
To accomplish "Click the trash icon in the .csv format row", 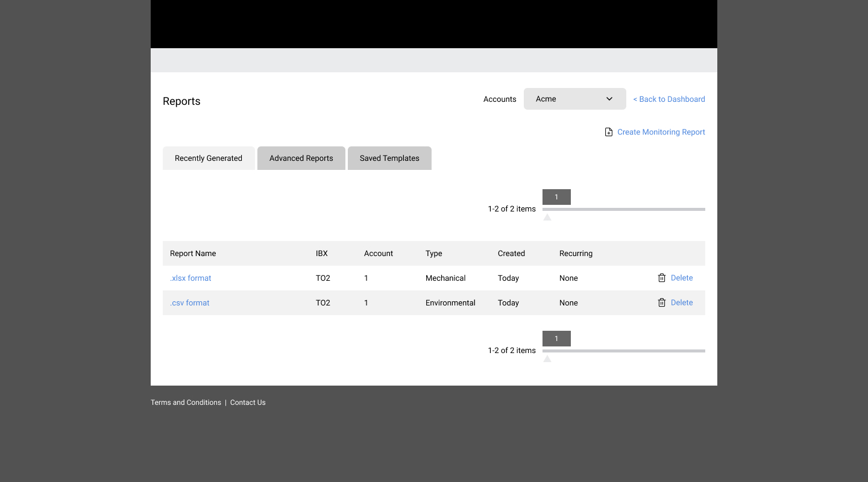I will click(662, 302).
